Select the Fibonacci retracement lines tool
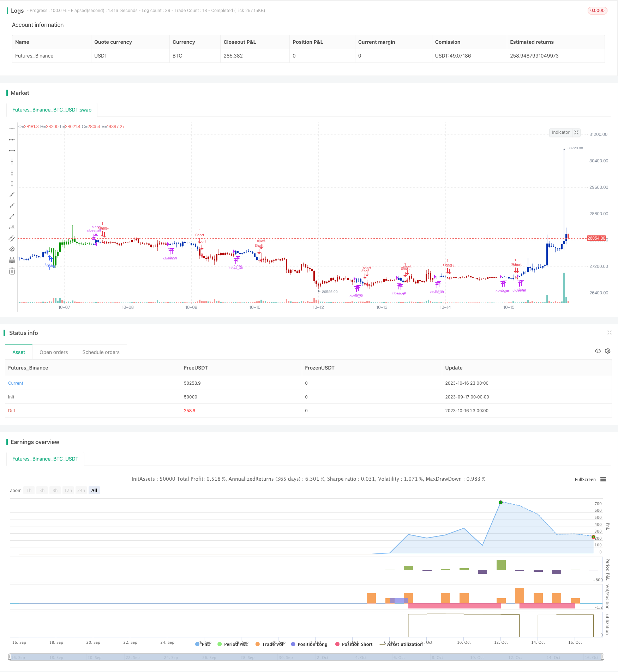Viewport: 618px width, 672px height. tap(12, 260)
